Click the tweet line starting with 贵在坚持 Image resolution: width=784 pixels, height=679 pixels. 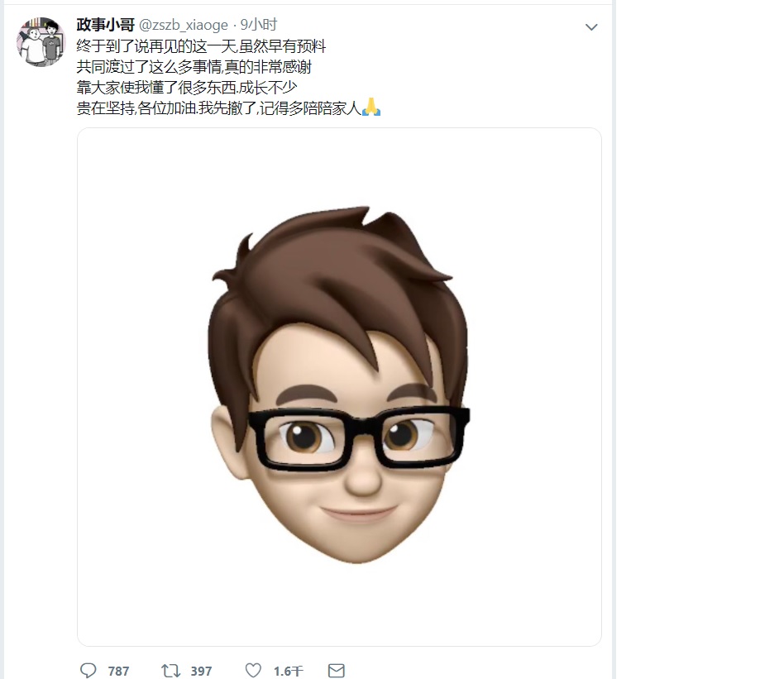pos(218,108)
